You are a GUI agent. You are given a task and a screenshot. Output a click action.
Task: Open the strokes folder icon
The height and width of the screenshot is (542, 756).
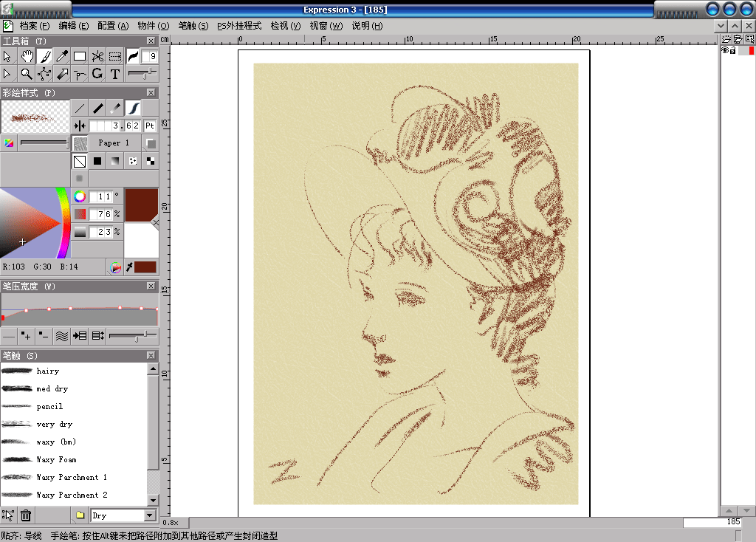pos(80,515)
